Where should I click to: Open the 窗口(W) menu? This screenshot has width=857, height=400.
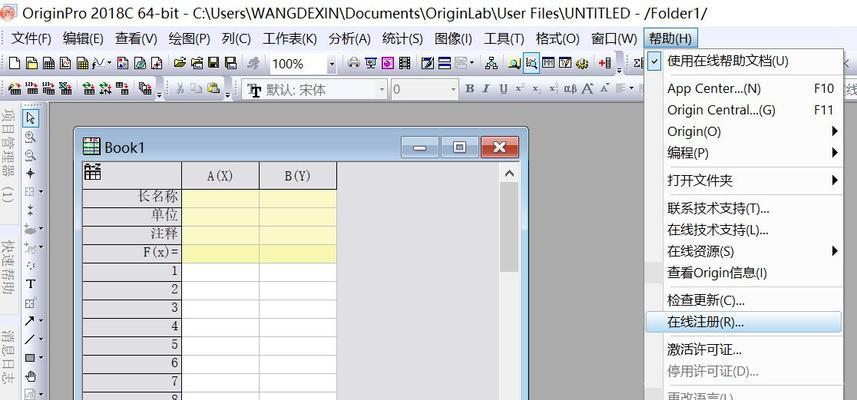(614, 39)
